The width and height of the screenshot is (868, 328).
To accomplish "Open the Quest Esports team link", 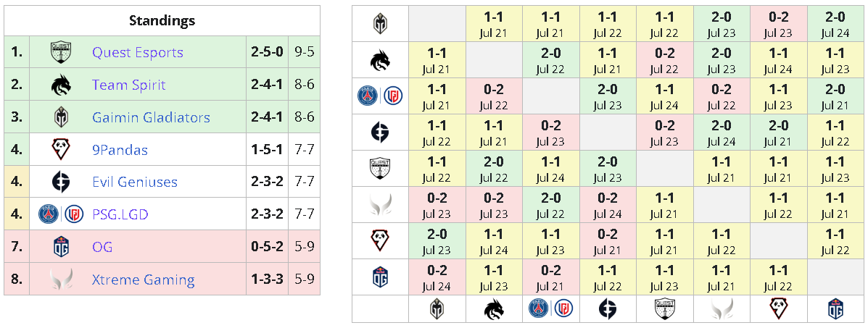I will click(138, 53).
